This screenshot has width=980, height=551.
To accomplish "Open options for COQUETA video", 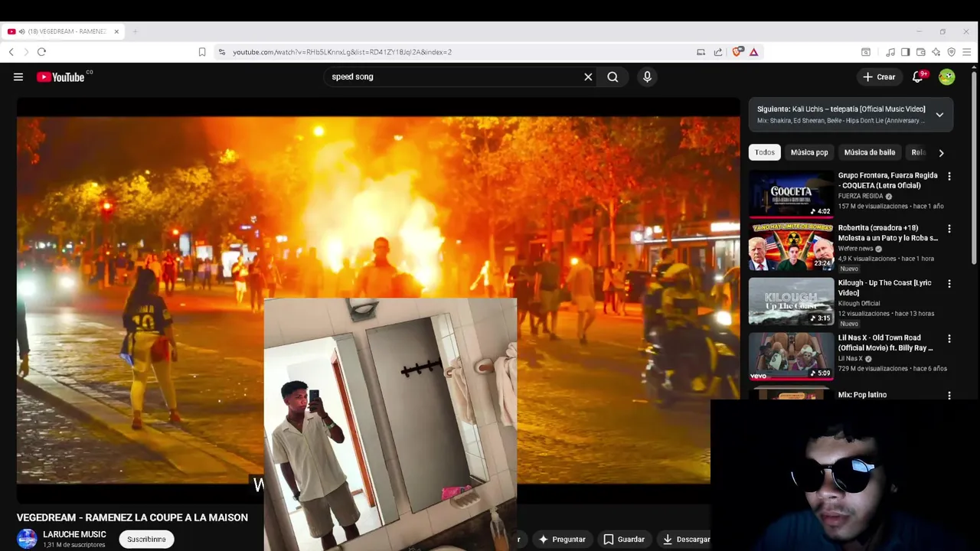I will click(949, 176).
